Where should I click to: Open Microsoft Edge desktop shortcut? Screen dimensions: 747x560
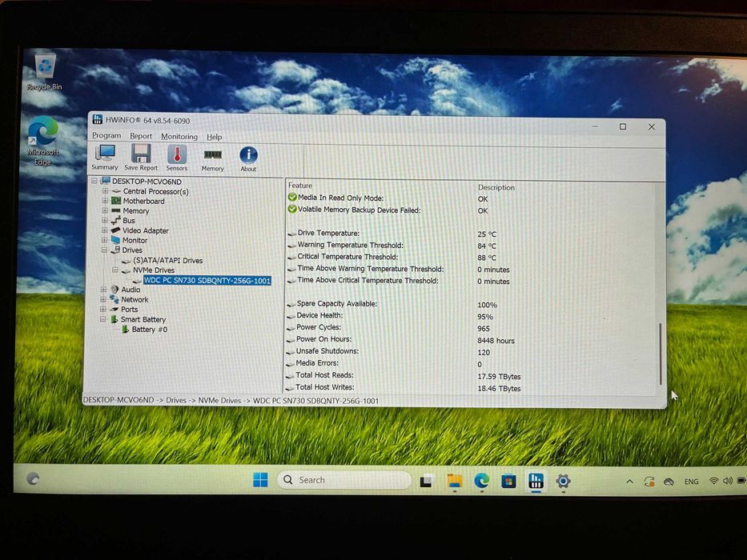pyautogui.click(x=43, y=141)
